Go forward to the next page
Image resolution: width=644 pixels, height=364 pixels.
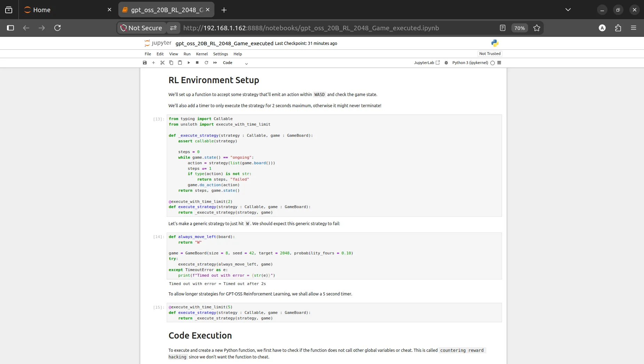pyautogui.click(x=42, y=28)
